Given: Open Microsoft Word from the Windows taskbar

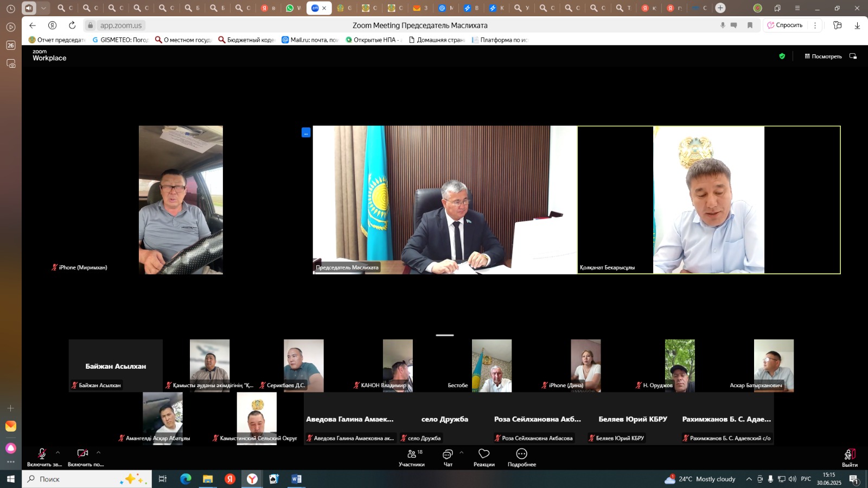Looking at the screenshot, I should coord(296,479).
